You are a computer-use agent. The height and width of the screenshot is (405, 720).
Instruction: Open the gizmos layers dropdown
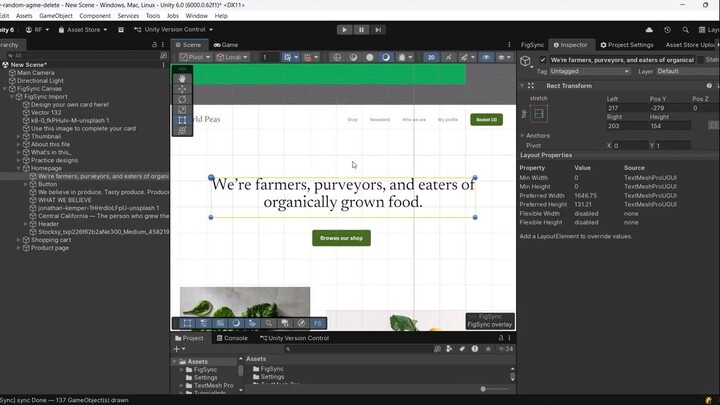pyautogui.click(x=504, y=57)
